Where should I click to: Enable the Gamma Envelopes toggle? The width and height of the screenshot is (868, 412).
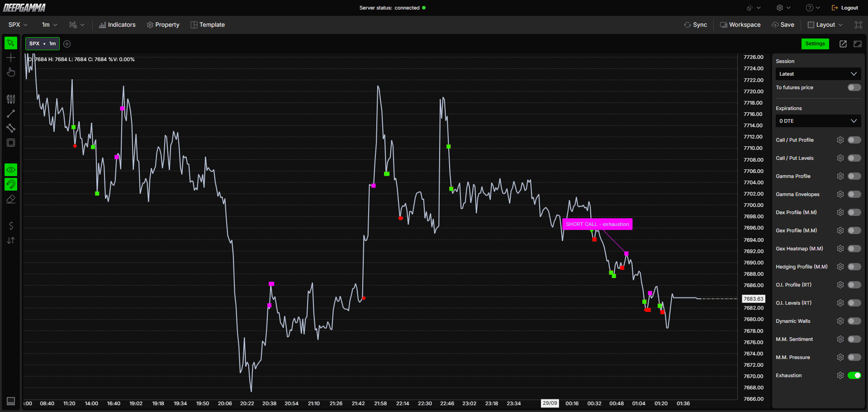854,194
